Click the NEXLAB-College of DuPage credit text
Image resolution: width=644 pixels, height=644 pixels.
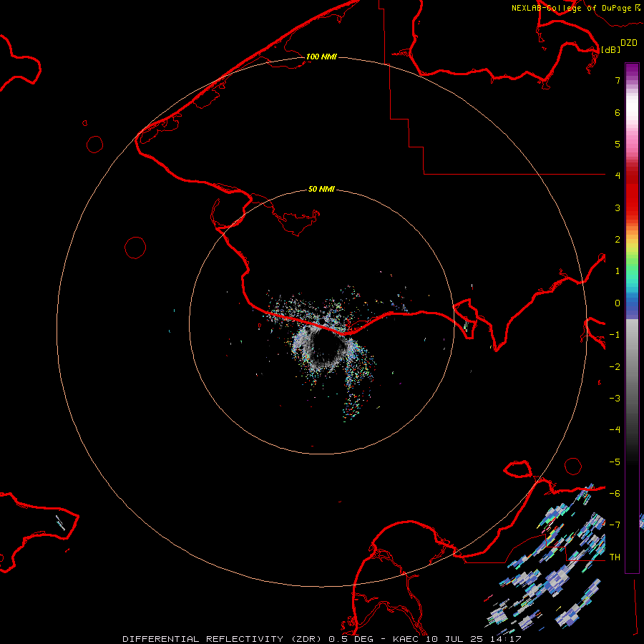[x=571, y=8]
